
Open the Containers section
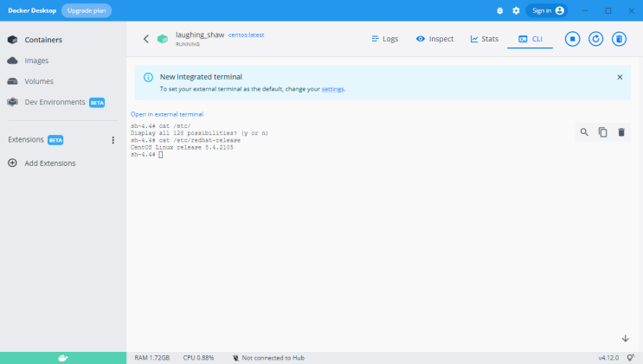(x=43, y=40)
